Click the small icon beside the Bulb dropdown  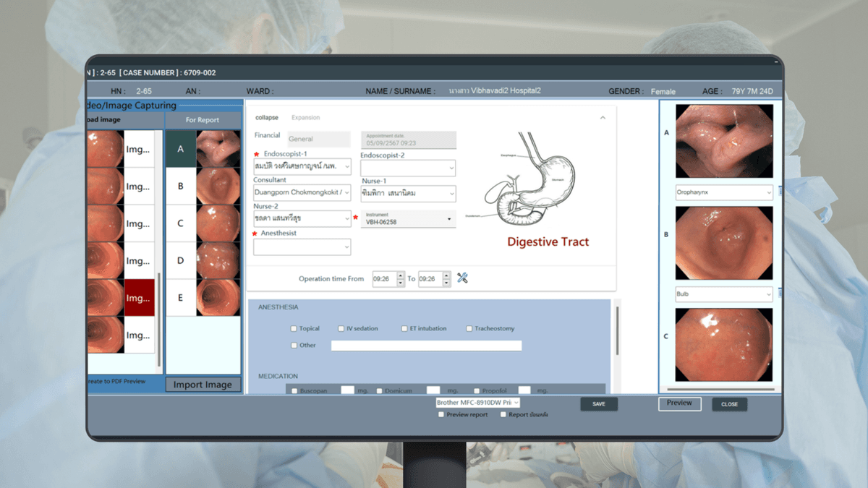(x=780, y=294)
